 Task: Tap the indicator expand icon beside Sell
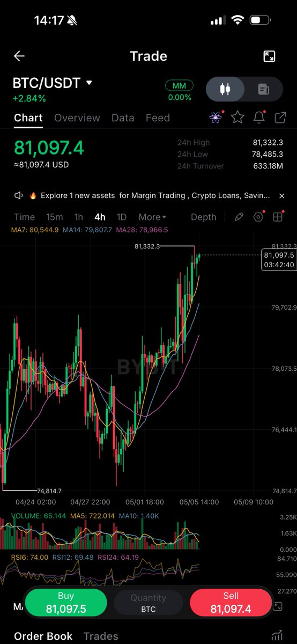click(x=278, y=606)
